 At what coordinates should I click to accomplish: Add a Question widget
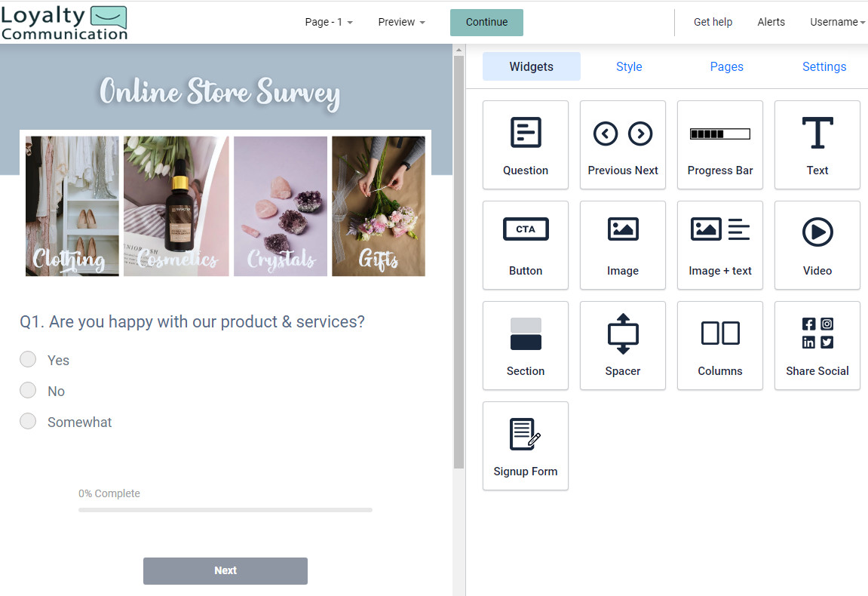pos(526,145)
